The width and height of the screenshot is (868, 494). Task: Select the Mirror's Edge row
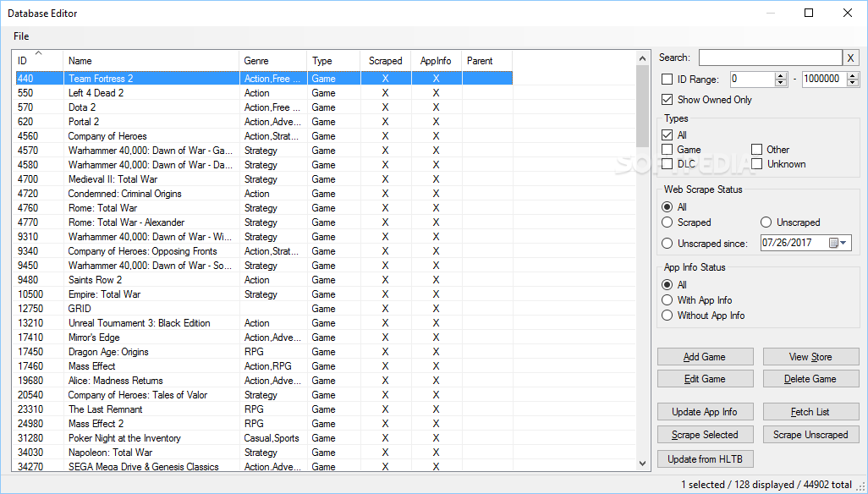point(263,338)
